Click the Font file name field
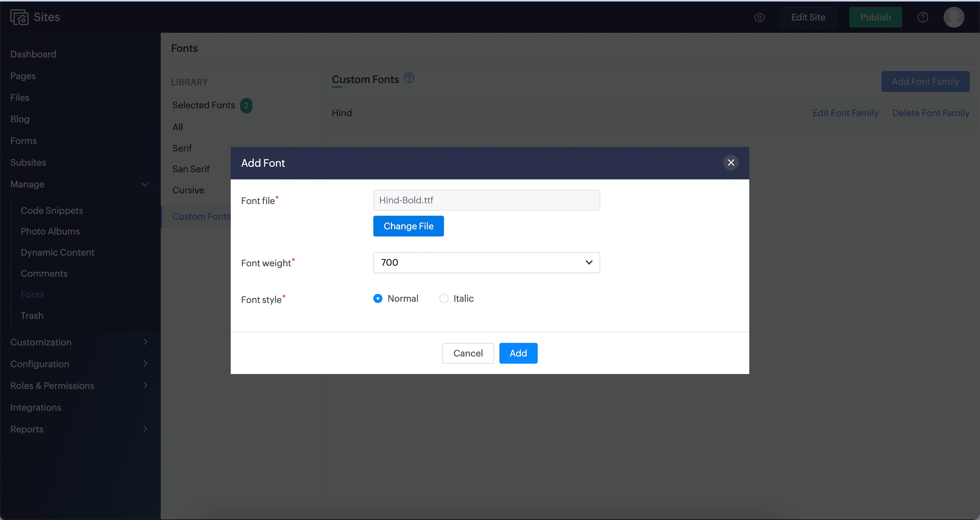The width and height of the screenshot is (980, 520). point(486,200)
